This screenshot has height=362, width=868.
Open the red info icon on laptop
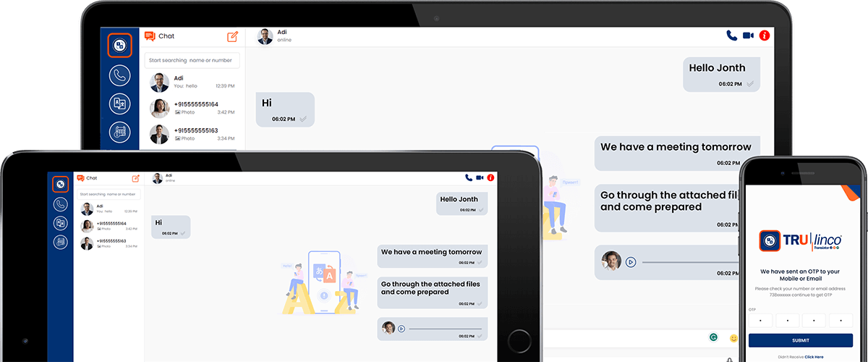[x=765, y=35]
